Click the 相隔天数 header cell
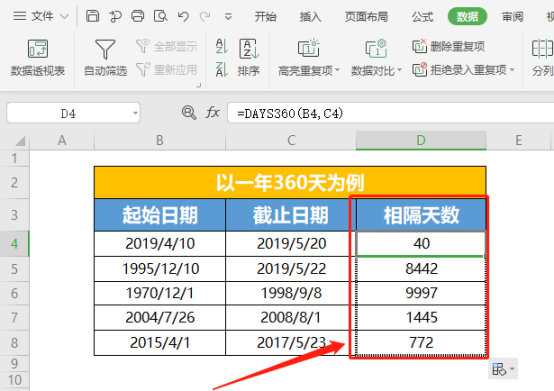 421,215
